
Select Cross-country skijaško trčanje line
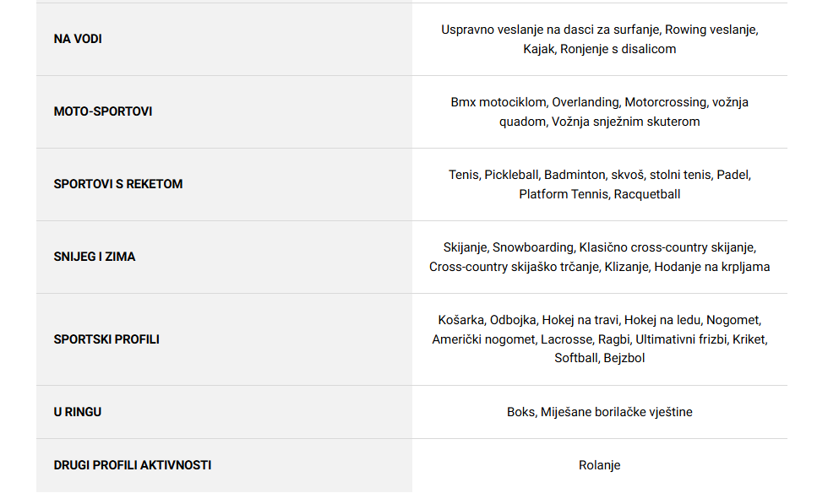pyautogui.click(x=599, y=267)
